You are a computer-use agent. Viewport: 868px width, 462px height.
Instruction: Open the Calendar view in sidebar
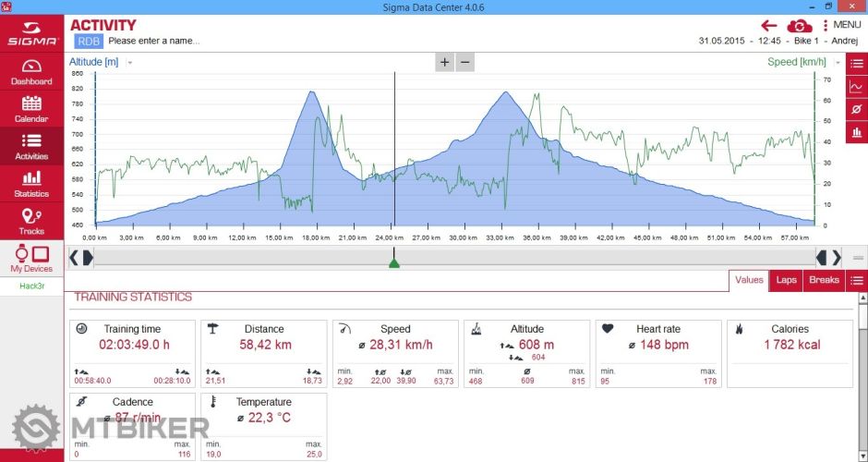(31, 109)
